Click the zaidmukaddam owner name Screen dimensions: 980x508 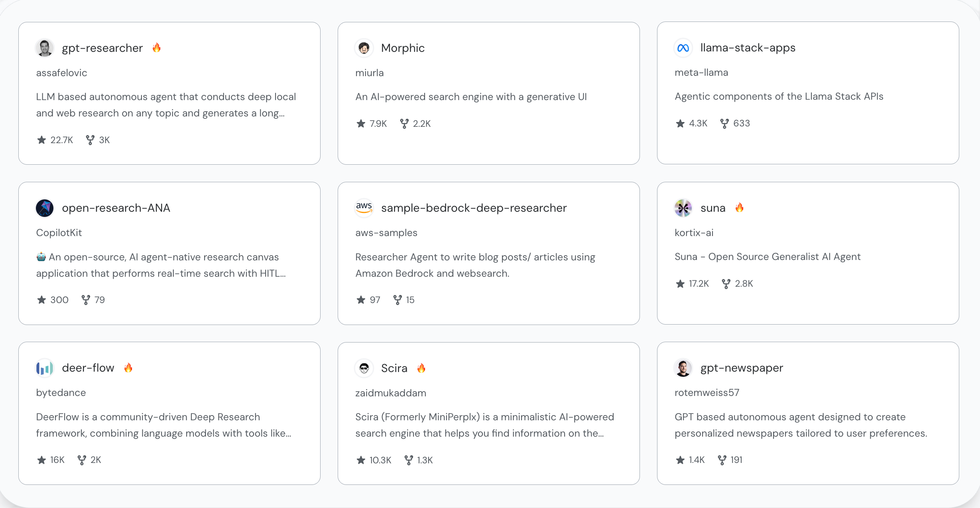(391, 393)
